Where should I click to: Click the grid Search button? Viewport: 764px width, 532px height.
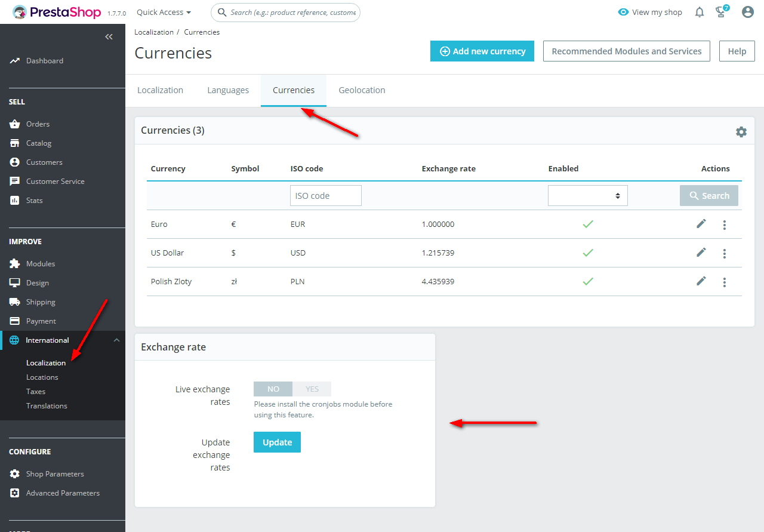pyautogui.click(x=709, y=195)
